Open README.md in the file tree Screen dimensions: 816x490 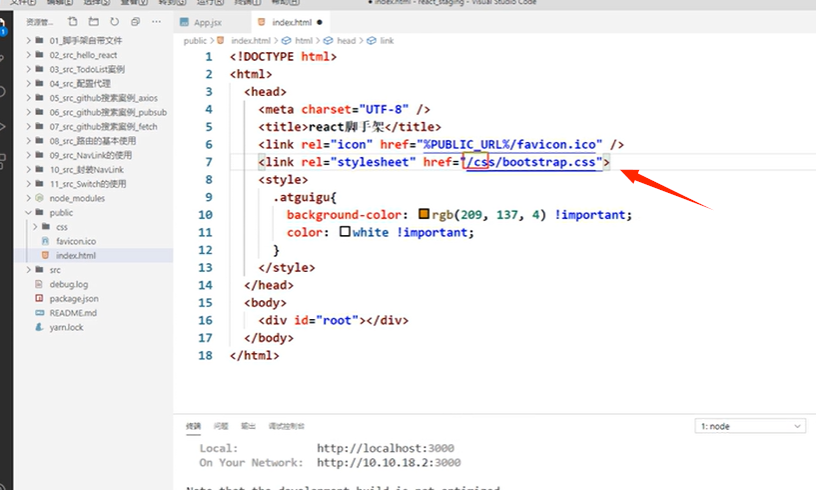tap(73, 313)
